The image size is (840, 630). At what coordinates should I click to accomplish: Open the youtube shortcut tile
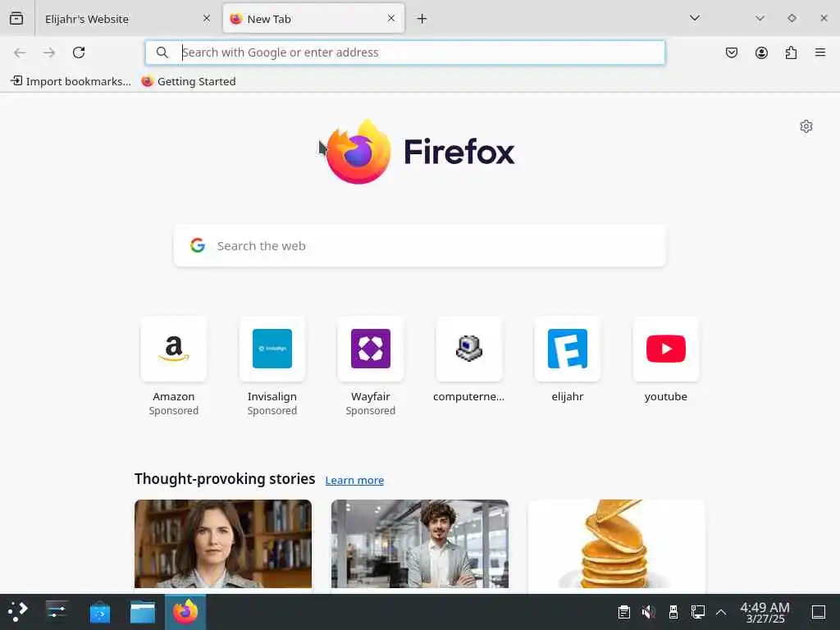tap(666, 360)
